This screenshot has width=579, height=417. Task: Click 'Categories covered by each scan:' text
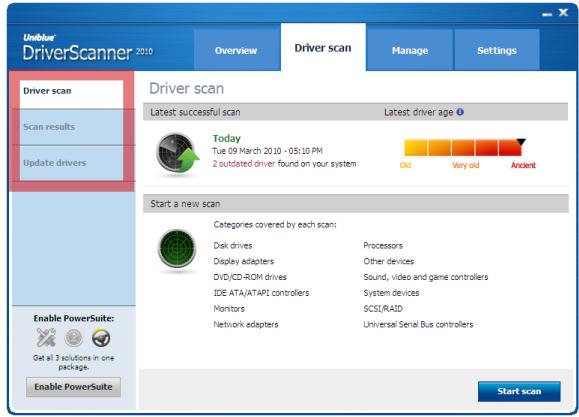coord(275,225)
